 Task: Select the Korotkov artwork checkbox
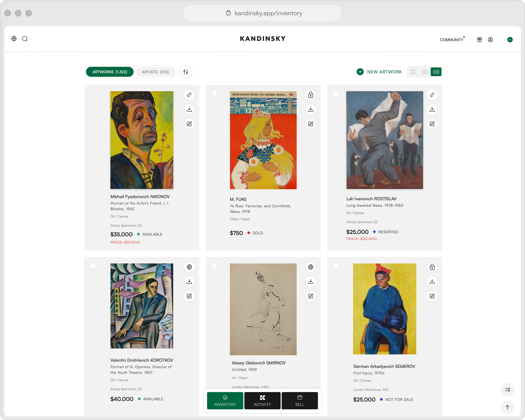tap(93, 266)
